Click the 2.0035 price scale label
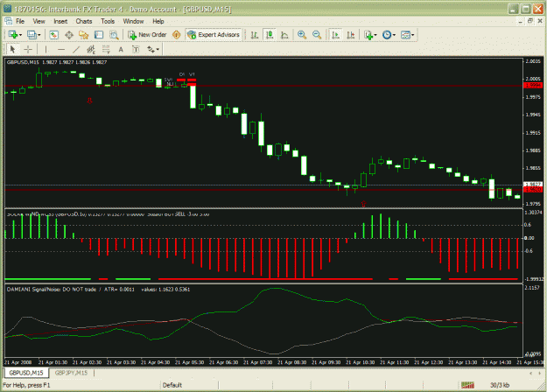Image resolution: width=547 pixels, height=392 pixels. (x=533, y=61)
